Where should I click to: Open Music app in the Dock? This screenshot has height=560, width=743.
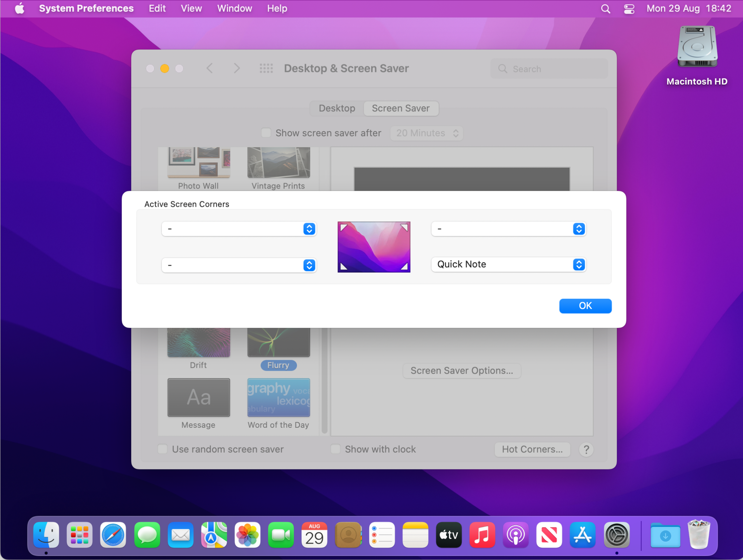(x=482, y=535)
